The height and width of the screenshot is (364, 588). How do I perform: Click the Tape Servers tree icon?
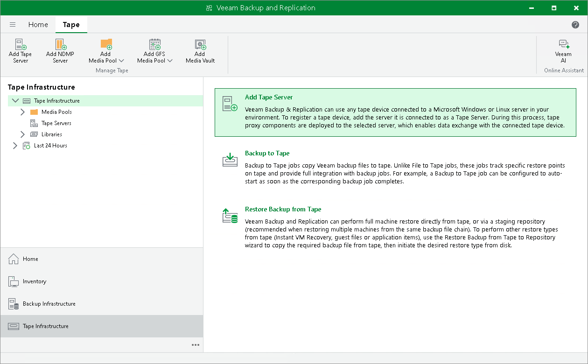tap(34, 123)
